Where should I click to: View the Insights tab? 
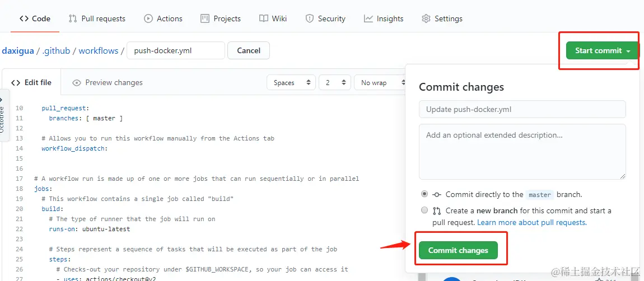click(x=384, y=18)
